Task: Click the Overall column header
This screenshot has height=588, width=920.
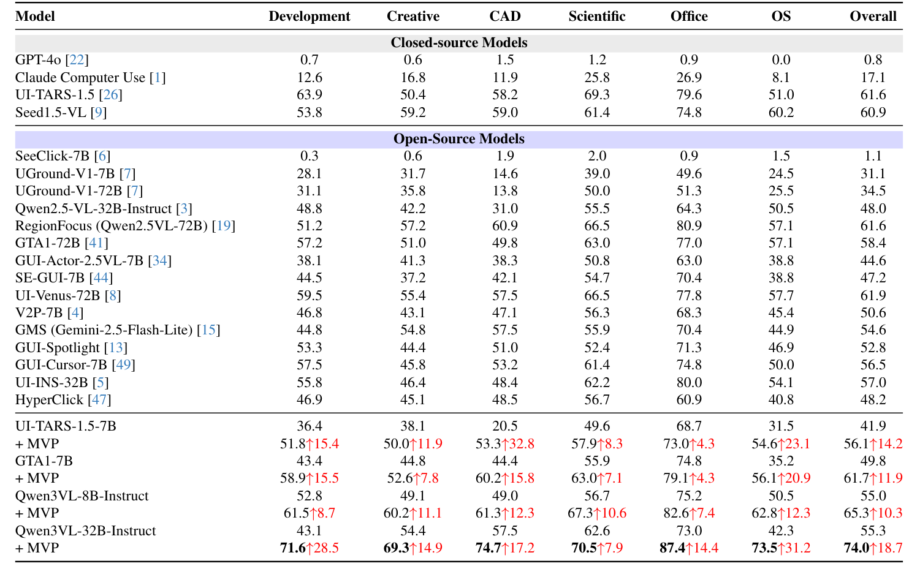Action: (873, 17)
